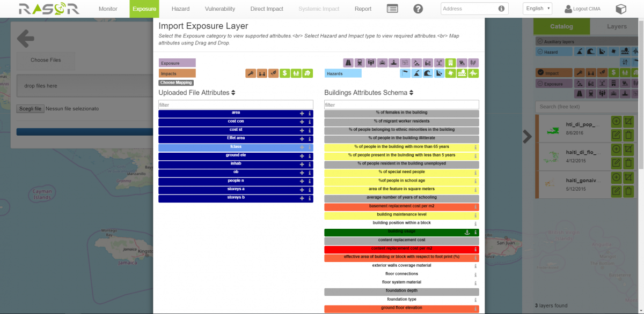Screen dimensions: 644x314
Task: Open the Hazard menu
Action: coord(180,9)
